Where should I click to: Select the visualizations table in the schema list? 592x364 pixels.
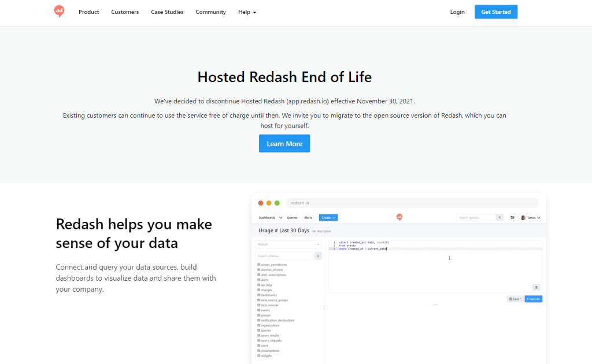tap(270, 351)
